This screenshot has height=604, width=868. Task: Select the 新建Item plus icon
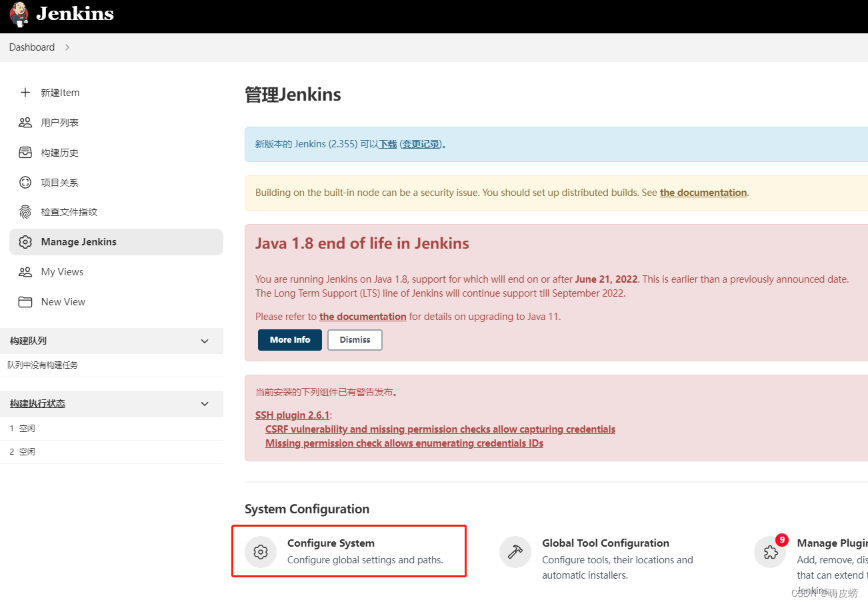point(25,92)
